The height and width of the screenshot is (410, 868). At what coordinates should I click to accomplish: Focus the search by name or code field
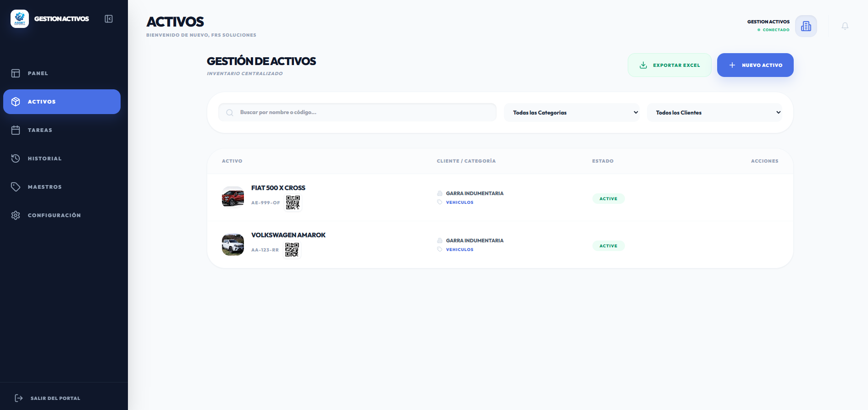362,113
